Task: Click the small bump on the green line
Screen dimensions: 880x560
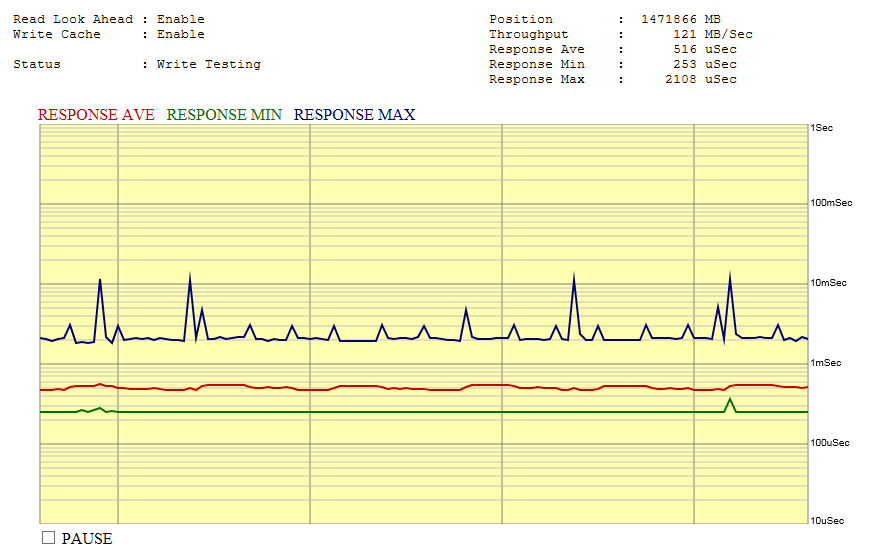Action: click(x=730, y=400)
